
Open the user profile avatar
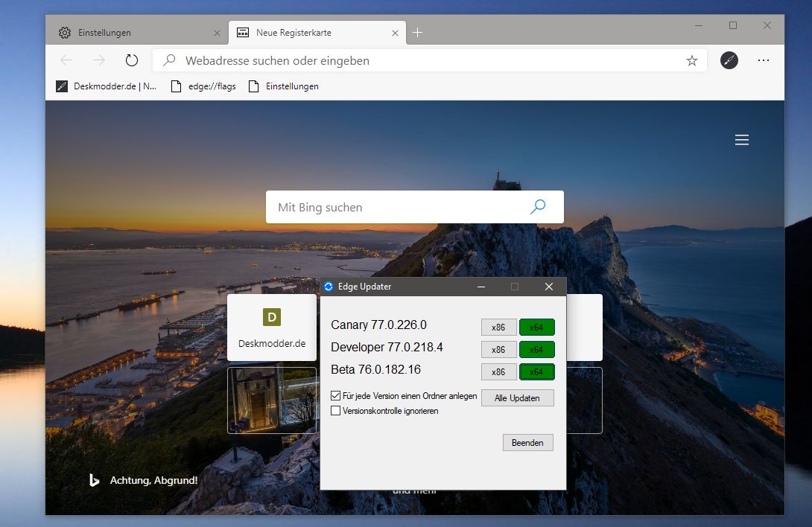tap(729, 60)
